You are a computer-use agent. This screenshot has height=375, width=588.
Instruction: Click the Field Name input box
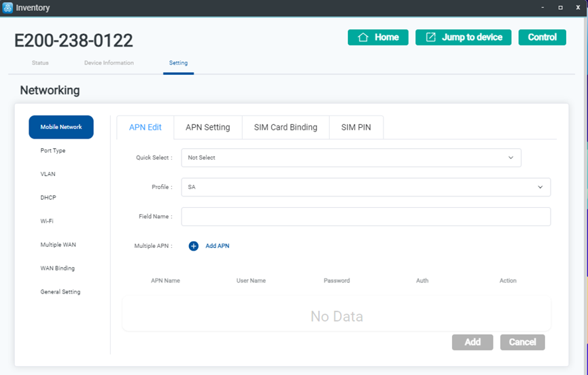(366, 217)
